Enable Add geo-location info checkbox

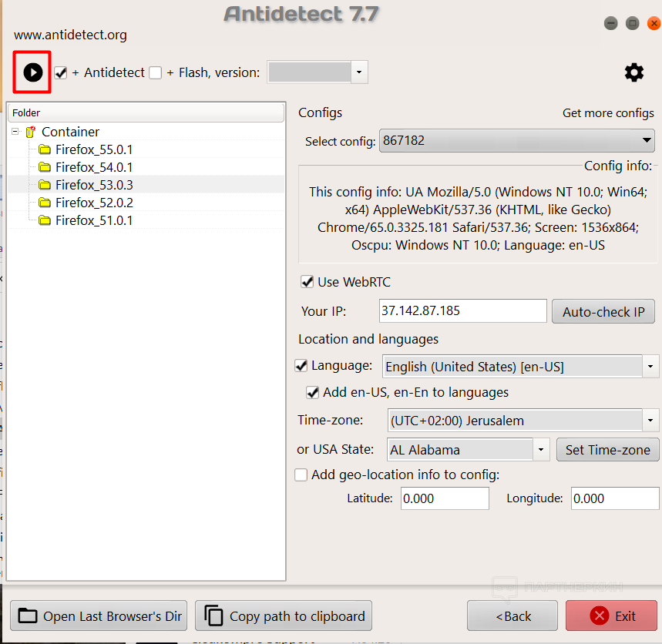[x=301, y=475]
